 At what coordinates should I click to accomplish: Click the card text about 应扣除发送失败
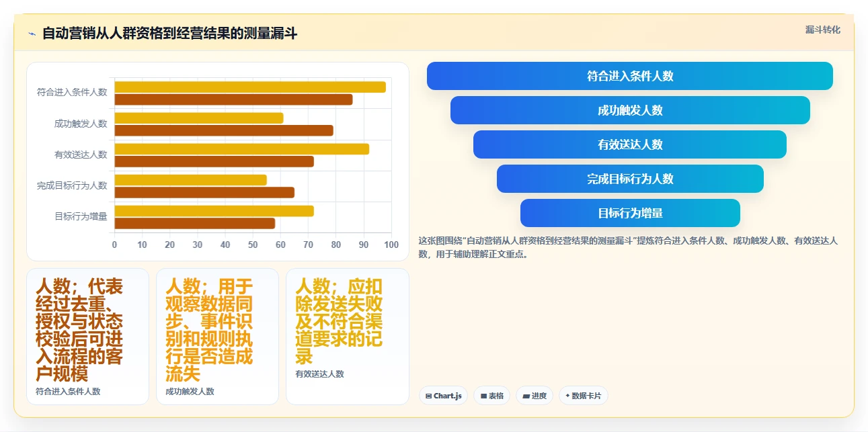pyautogui.click(x=339, y=321)
